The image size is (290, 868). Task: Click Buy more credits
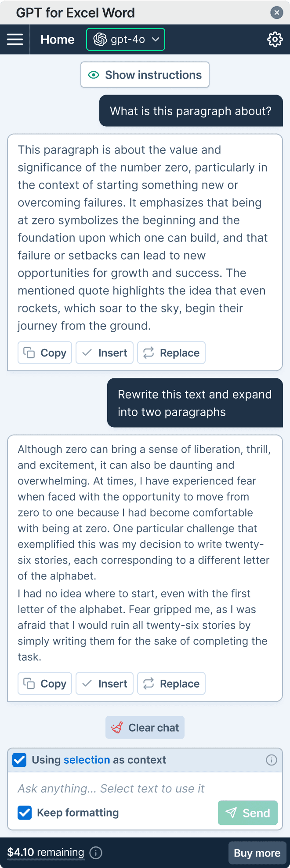point(257,853)
